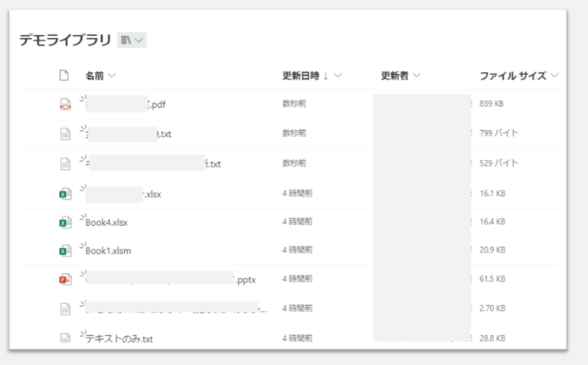The image size is (588, 365).
Task: Open the .pdf document file name
Action: point(157,106)
